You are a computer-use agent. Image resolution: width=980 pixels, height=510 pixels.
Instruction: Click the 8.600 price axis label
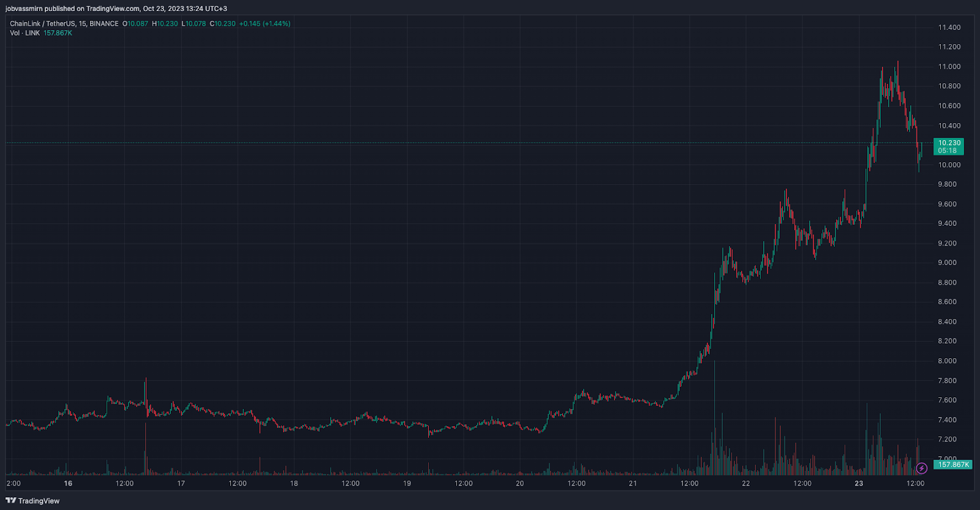click(x=948, y=302)
